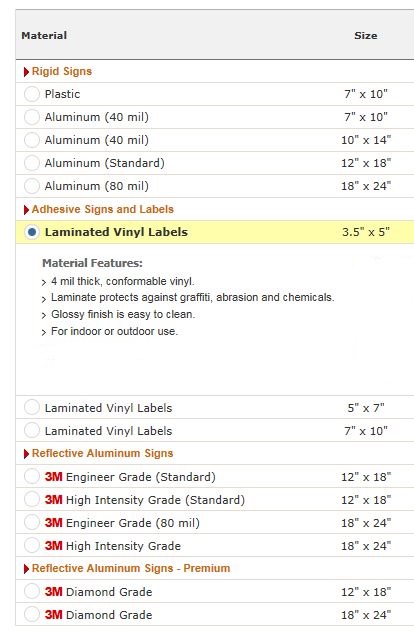This screenshot has height=644, width=414.
Task: Collapse Reflective Aluminum Signs section arrow
Action: point(26,454)
